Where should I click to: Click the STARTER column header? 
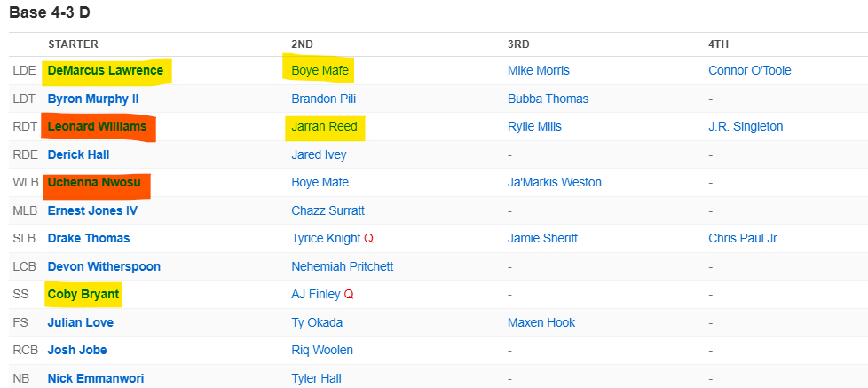coord(73,44)
